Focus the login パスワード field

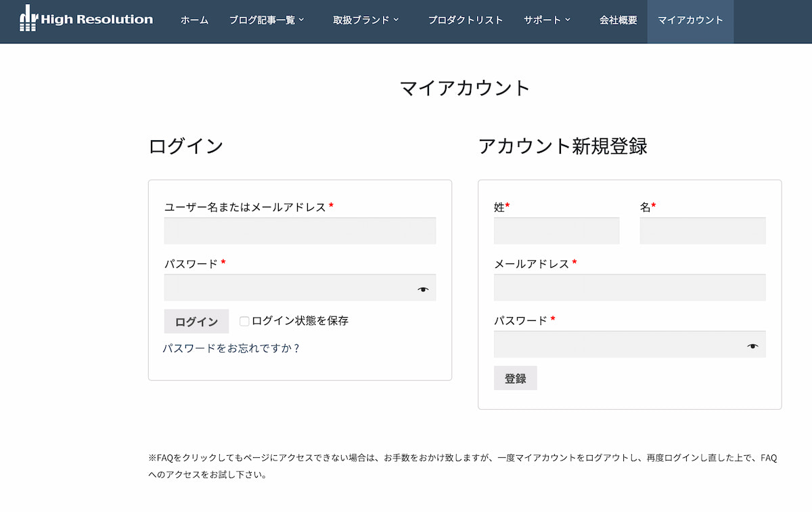300,287
